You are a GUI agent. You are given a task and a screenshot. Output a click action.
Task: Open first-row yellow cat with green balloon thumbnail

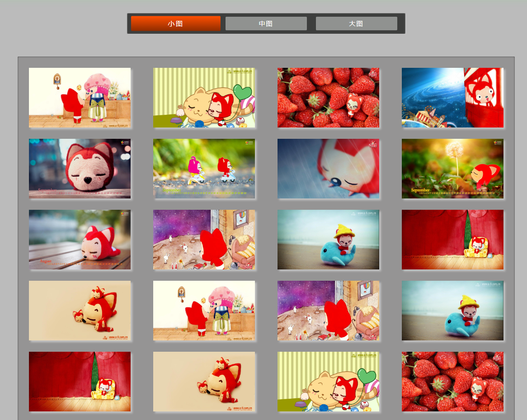(x=204, y=98)
